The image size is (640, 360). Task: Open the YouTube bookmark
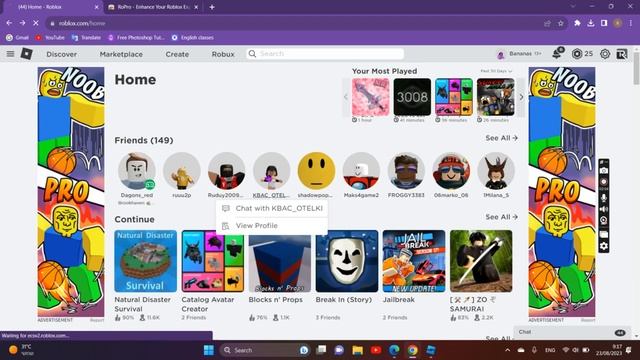50,38
